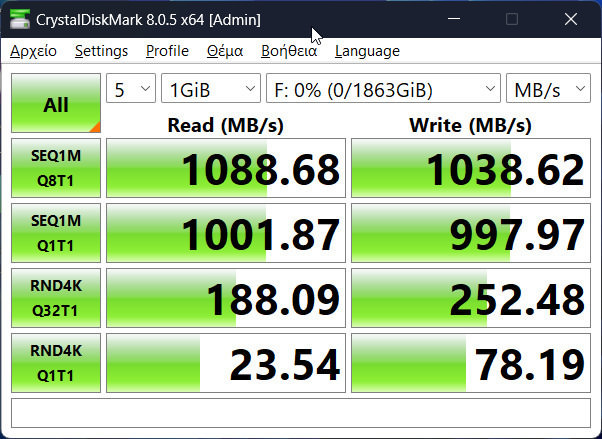Expand the test count dropdown showing 5
The image size is (602, 439).
point(131,90)
